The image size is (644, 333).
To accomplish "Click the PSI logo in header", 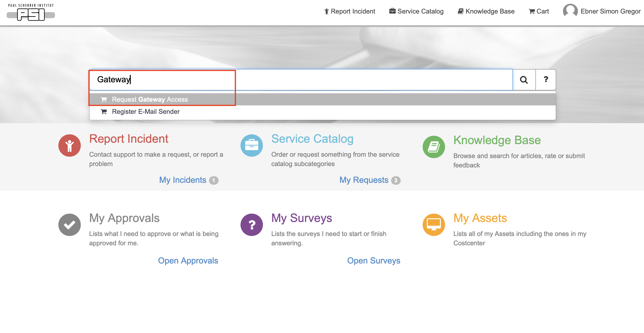I will point(31,12).
